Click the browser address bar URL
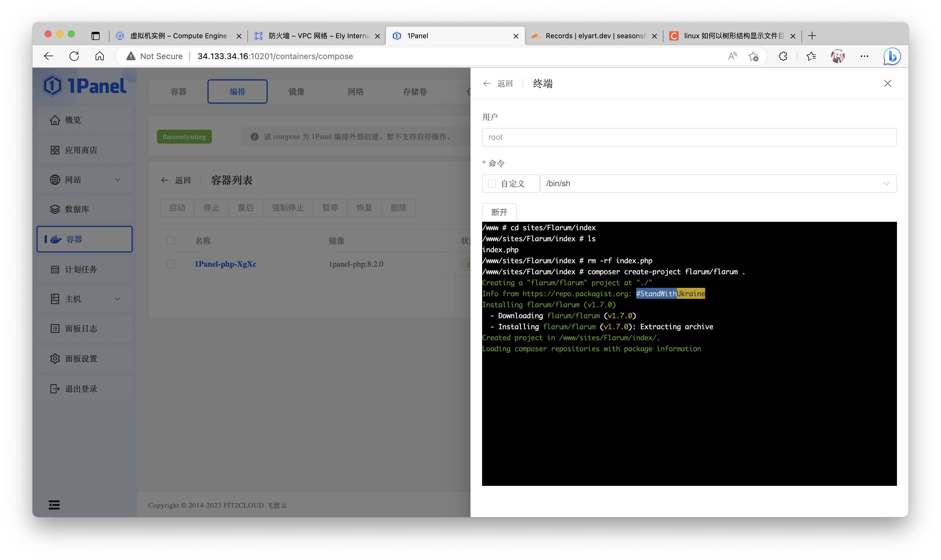The height and width of the screenshot is (560, 941). tap(275, 56)
